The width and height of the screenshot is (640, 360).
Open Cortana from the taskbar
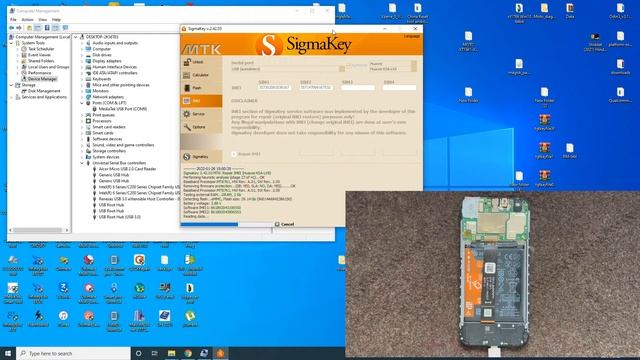click(138, 353)
